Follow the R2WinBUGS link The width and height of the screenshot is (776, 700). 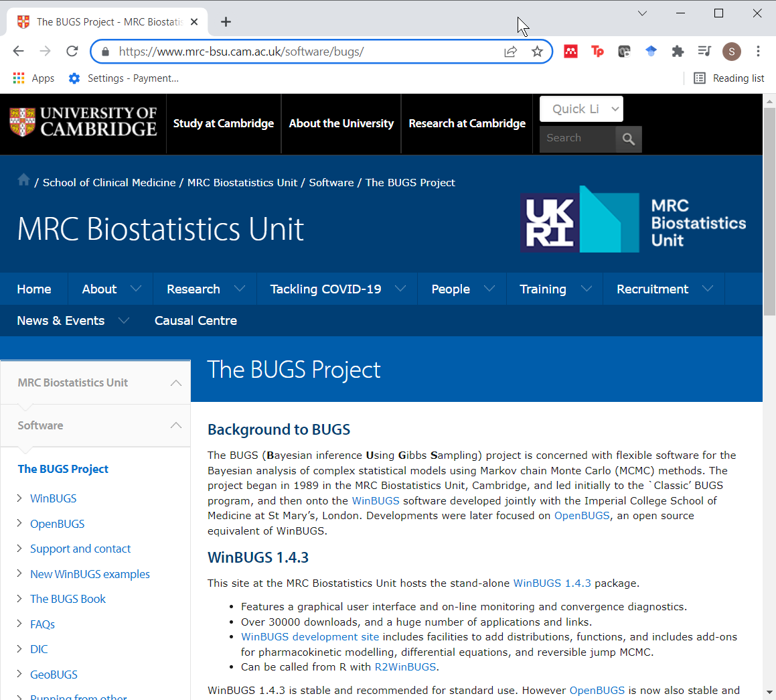pos(405,667)
